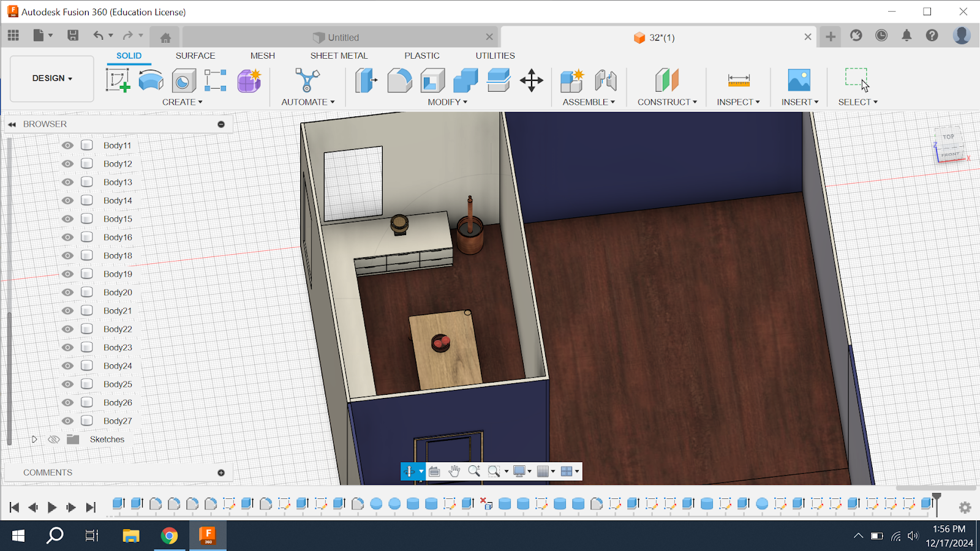This screenshot has width=980, height=551.
Task: Collapse the BROWSER panel
Action: click(12, 124)
